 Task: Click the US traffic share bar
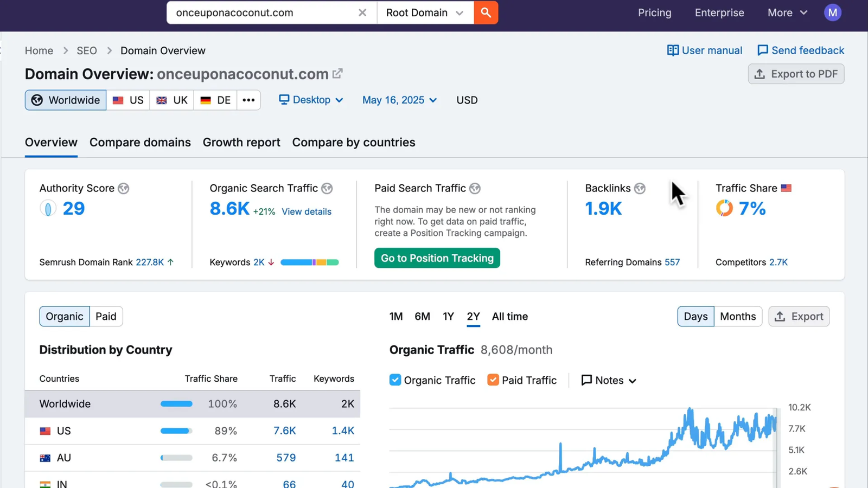pyautogui.click(x=176, y=431)
